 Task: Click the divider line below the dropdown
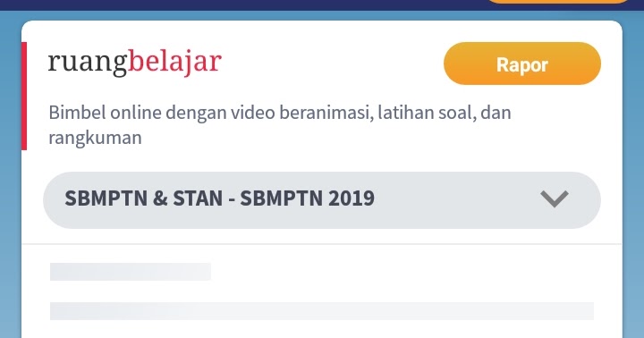coord(322,244)
